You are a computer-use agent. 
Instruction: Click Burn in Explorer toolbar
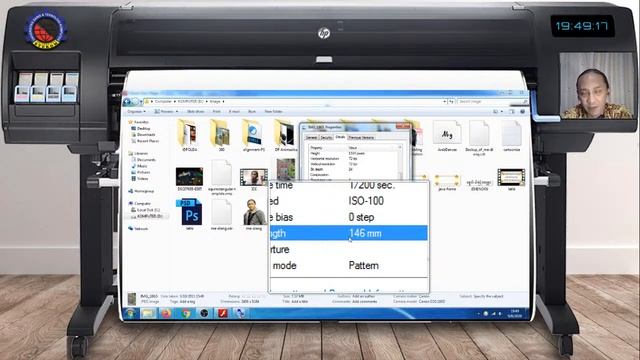pyautogui.click(x=252, y=111)
